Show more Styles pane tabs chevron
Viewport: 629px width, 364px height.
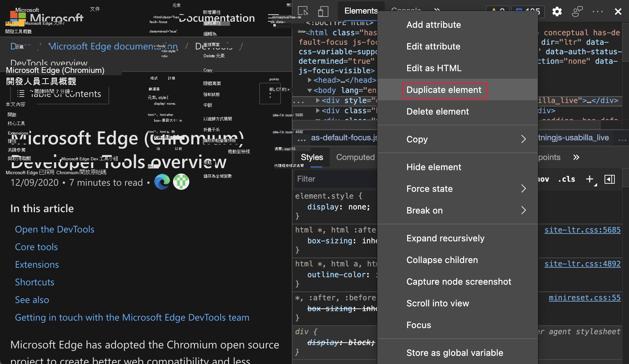click(x=576, y=157)
